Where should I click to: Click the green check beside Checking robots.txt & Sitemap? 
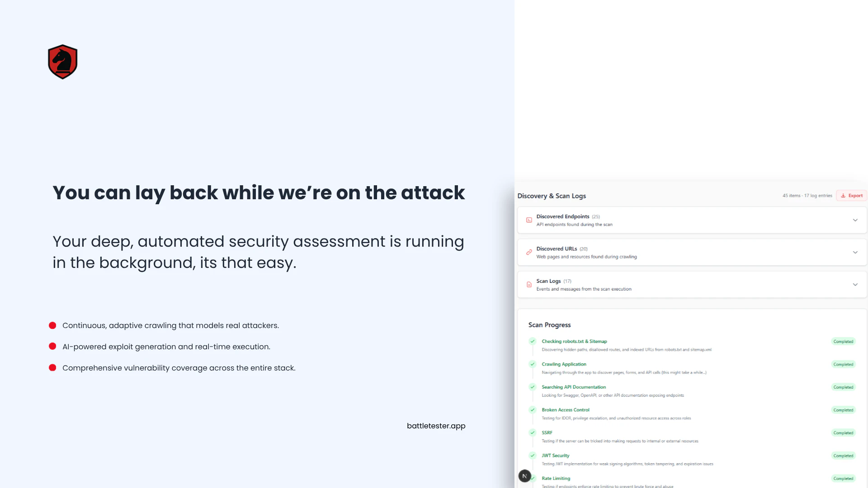point(533,341)
